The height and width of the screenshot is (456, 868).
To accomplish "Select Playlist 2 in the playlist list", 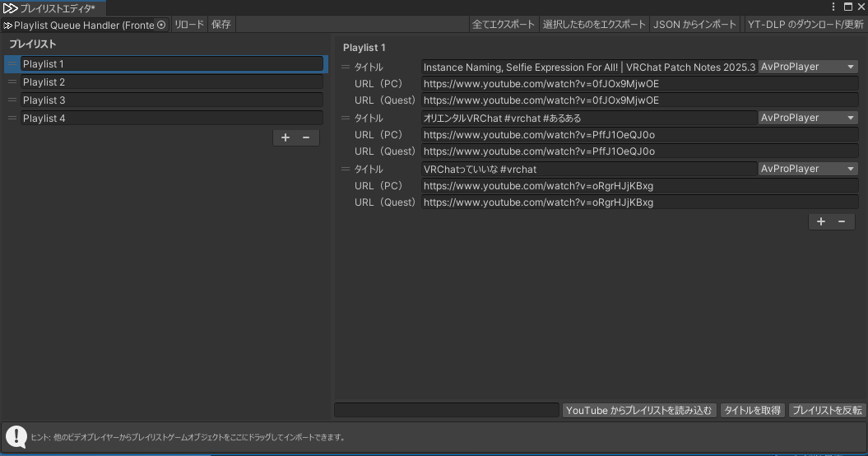I will [x=171, y=82].
